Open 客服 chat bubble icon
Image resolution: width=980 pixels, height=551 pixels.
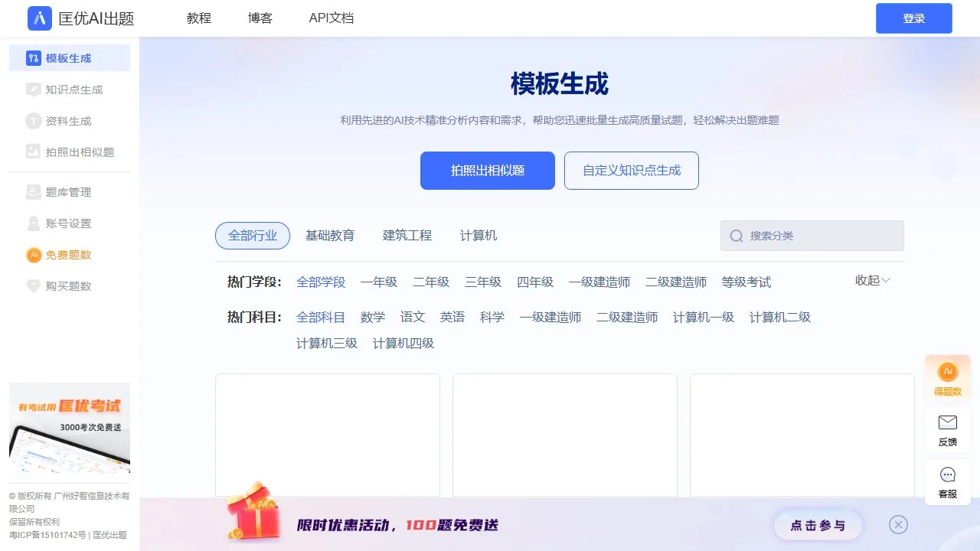948,474
